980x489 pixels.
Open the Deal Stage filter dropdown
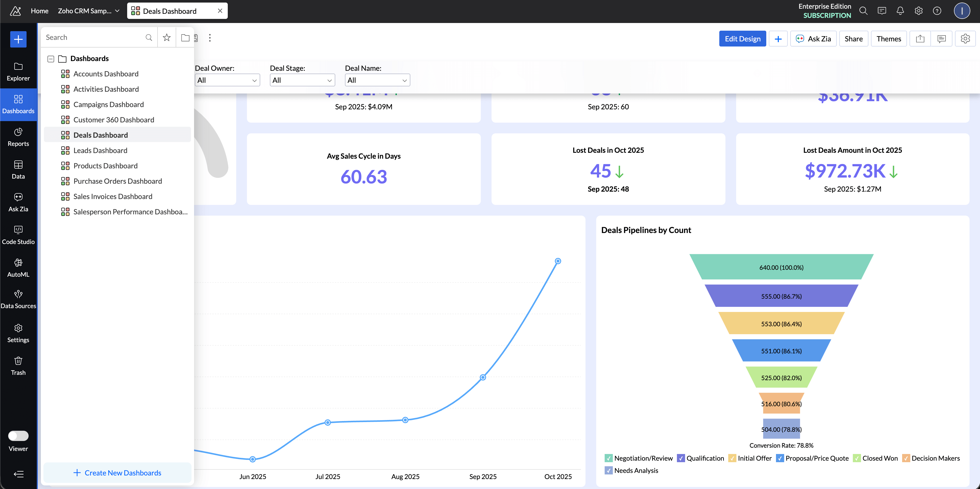point(302,80)
